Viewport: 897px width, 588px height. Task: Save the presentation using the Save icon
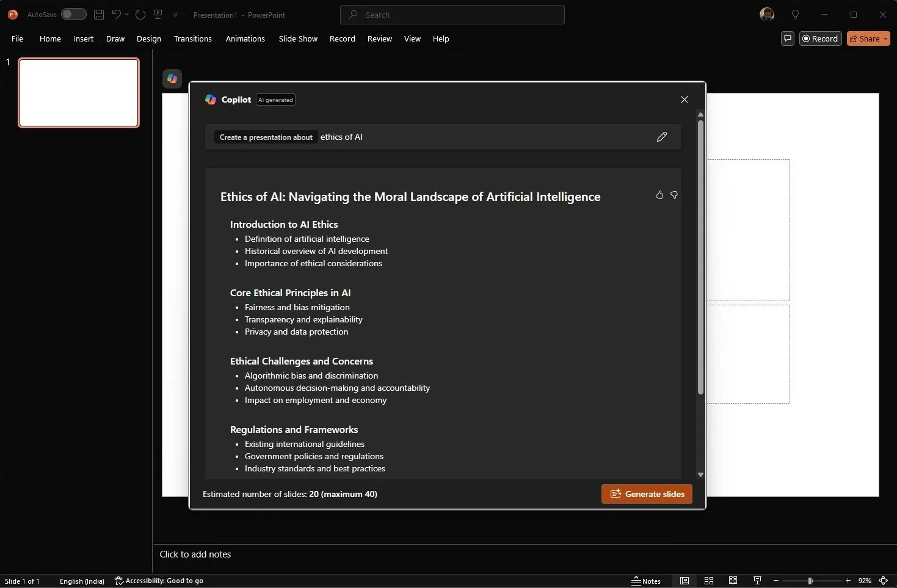click(98, 15)
